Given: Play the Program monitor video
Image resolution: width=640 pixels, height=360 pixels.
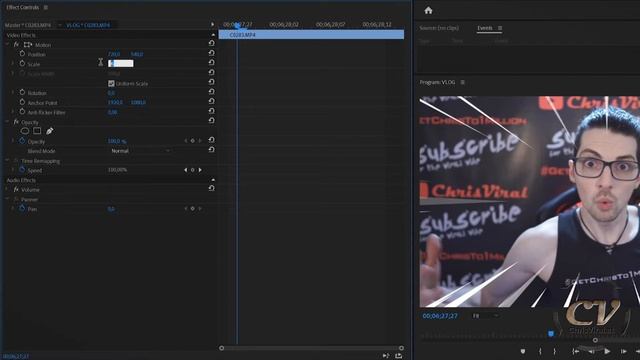Looking at the screenshot, I should click(607, 351).
